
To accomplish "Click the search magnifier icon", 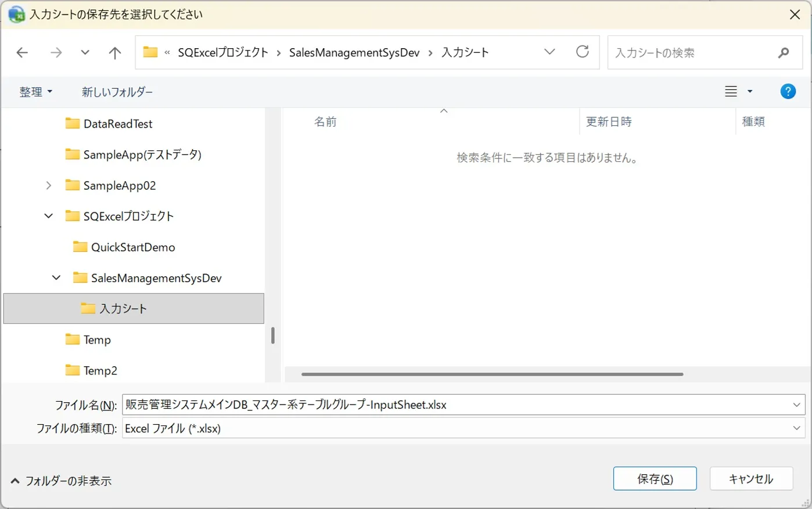I will click(784, 53).
